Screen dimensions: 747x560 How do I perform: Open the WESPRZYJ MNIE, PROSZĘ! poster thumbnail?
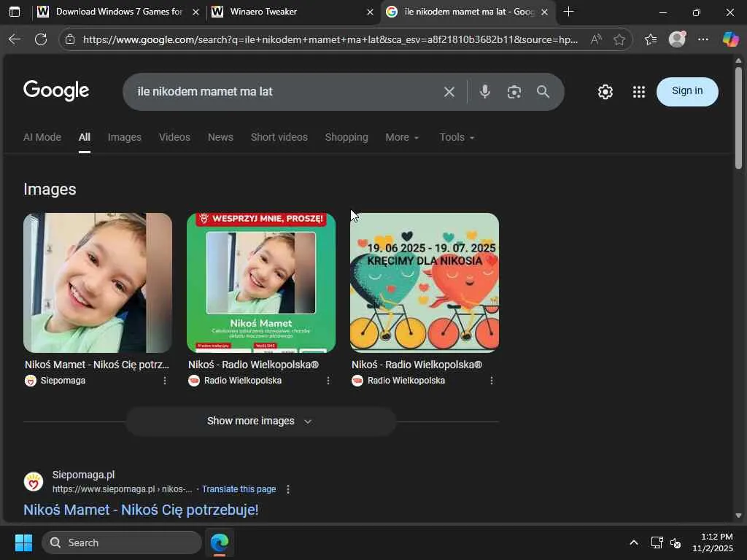(261, 283)
